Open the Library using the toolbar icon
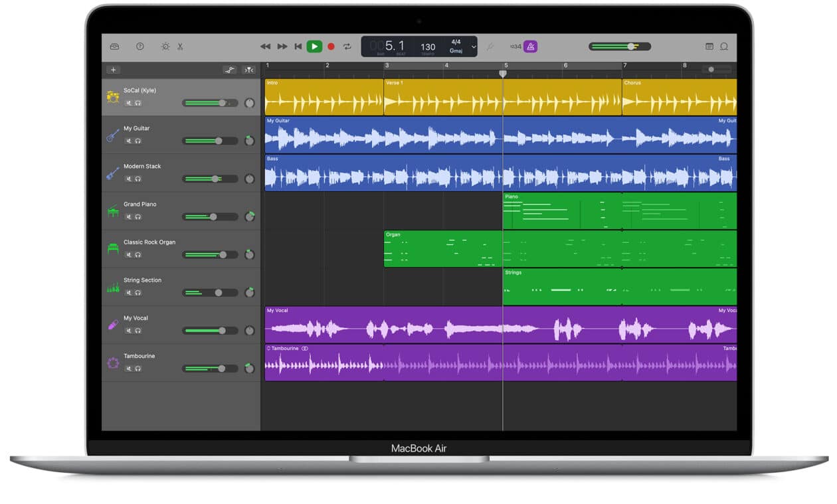Image resolution: width=837 pixels, height=504 pixels. (x=114, y=46)
